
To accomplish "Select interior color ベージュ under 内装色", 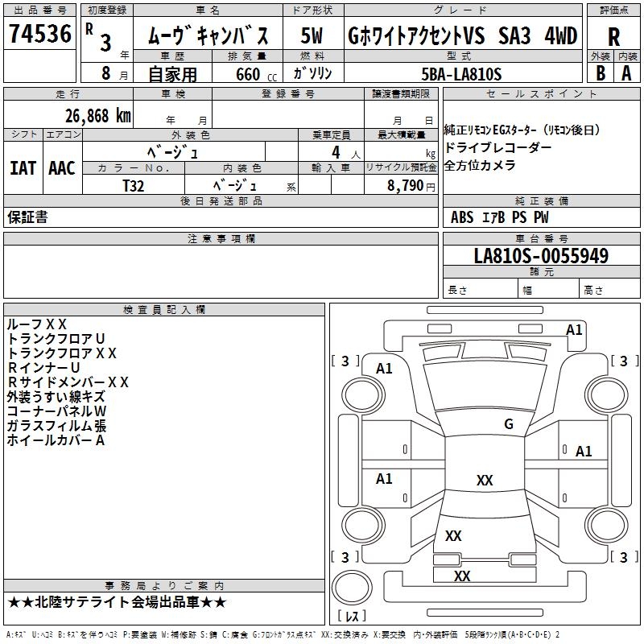I will point(235,186).
